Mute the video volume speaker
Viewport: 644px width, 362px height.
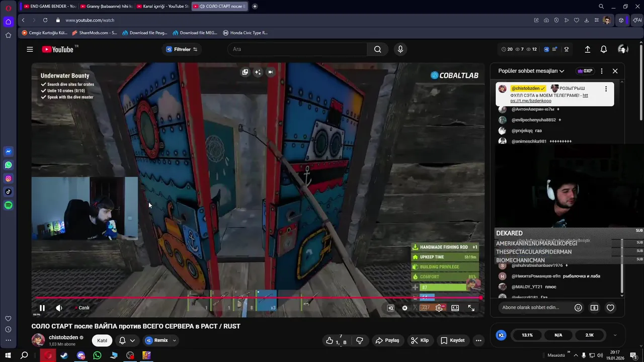coord(59,308)
